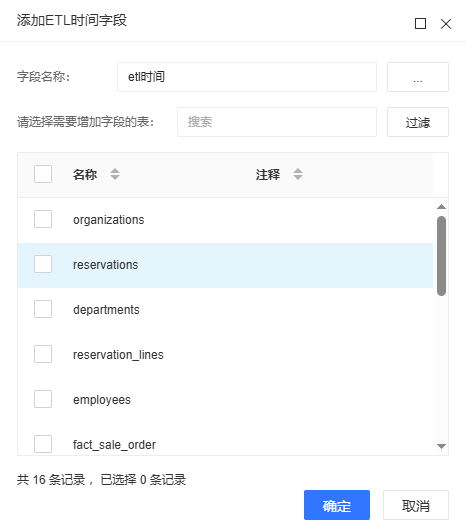The image size is (466, 527).
Task: Check the reservations table checkbox
Action: tap(43, 264)
